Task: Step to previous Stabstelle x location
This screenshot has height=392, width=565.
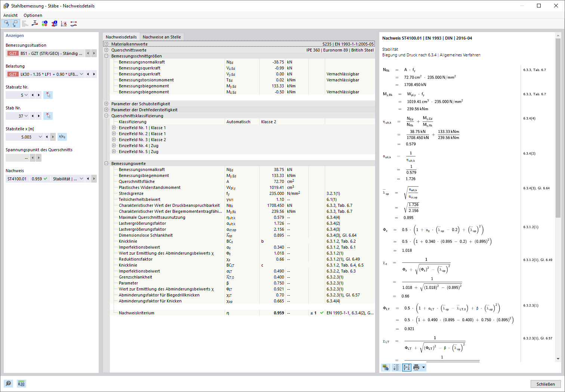Action: [47, 137]
